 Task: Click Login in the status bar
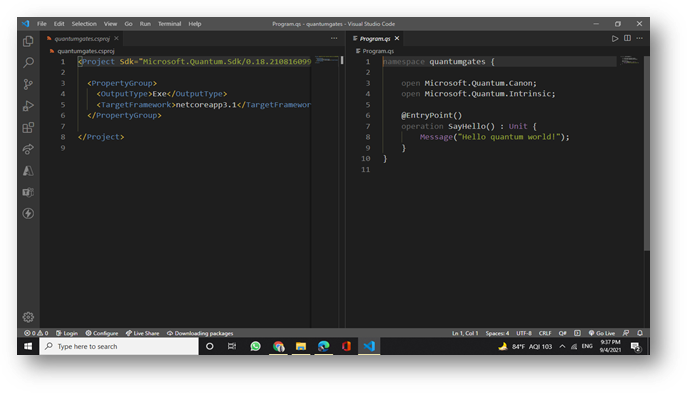pos(67,333)
